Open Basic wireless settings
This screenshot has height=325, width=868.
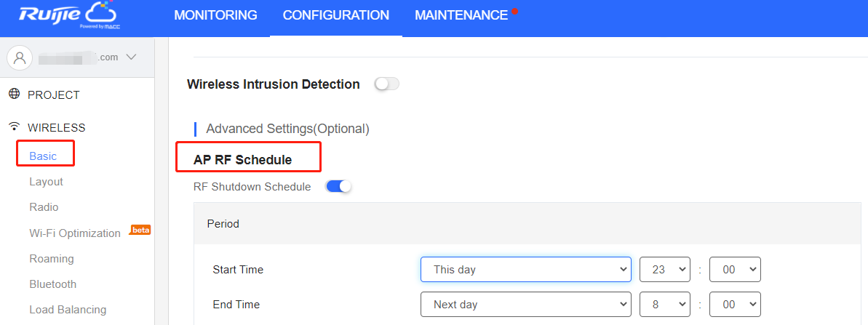coord(43,156)
